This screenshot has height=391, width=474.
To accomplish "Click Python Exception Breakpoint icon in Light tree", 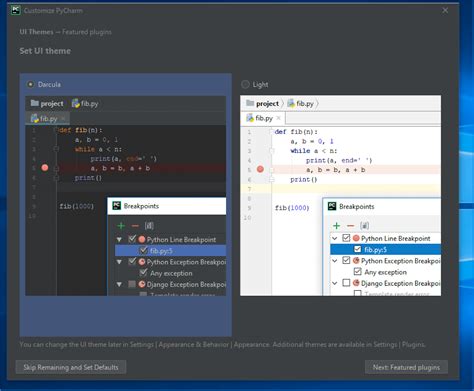I will pos(356,260).
